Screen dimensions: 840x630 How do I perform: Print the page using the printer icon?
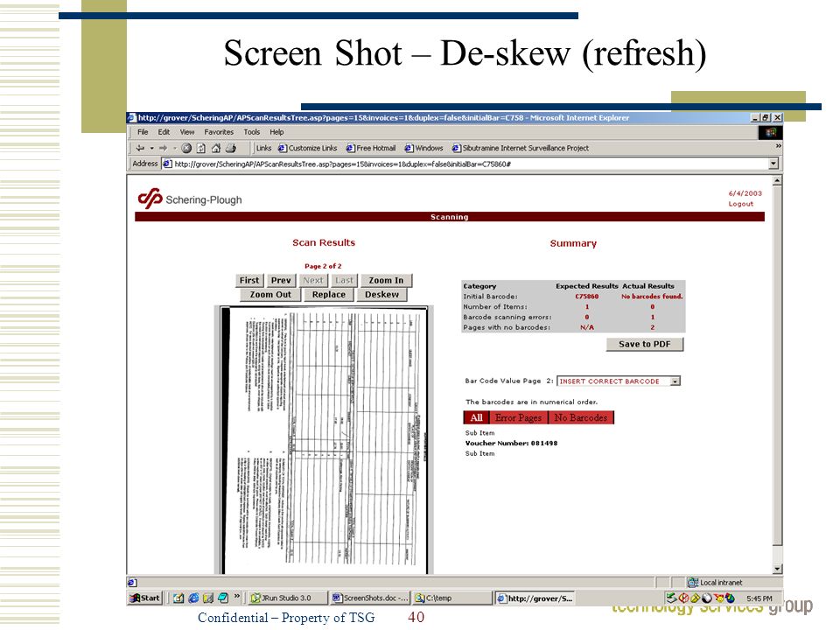tap(231, 149)
